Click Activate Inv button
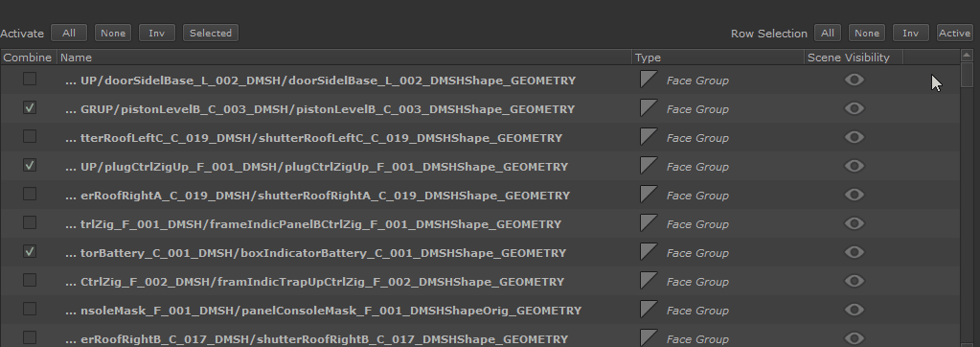The height and width of the screenshot is (347, 980). pyautogui.click(x=156, y=34)
